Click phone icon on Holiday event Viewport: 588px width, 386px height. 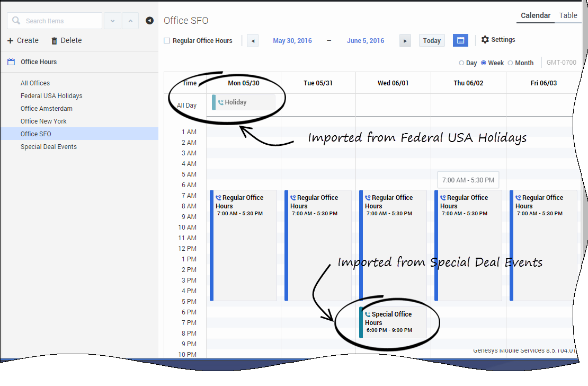click(x=221, y=102)
